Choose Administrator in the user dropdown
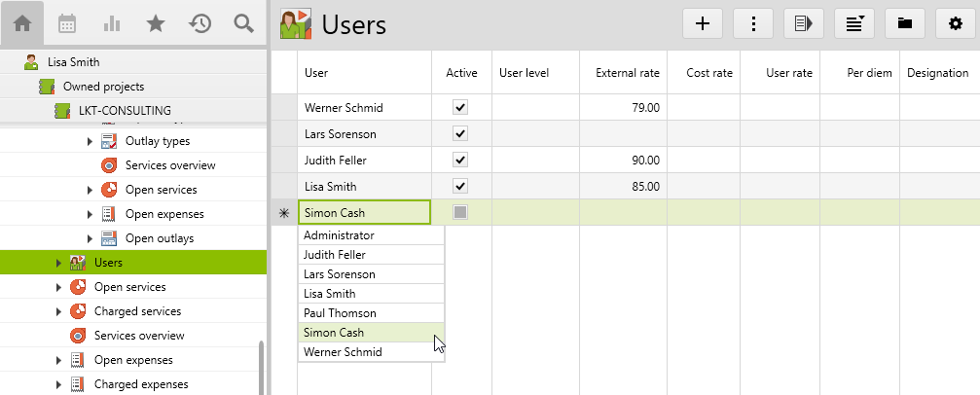The image size is (980, 395). (x=339, y=235)
